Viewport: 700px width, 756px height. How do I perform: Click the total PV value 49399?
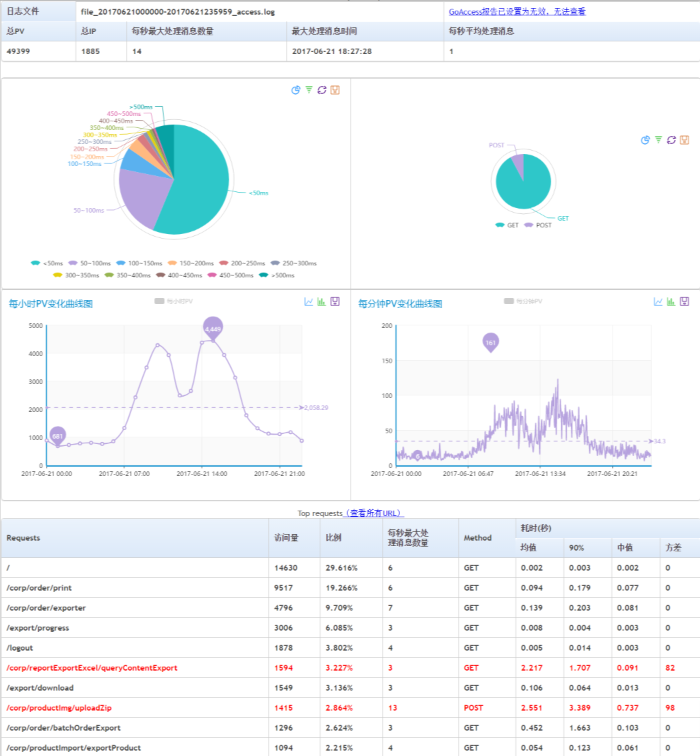pos(18,51)
